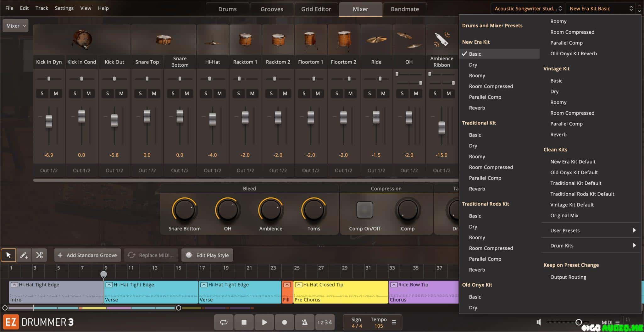Switch to the Grooves tab
The width and height of the screenshot is (644, 332).
[x=272, y=9]
